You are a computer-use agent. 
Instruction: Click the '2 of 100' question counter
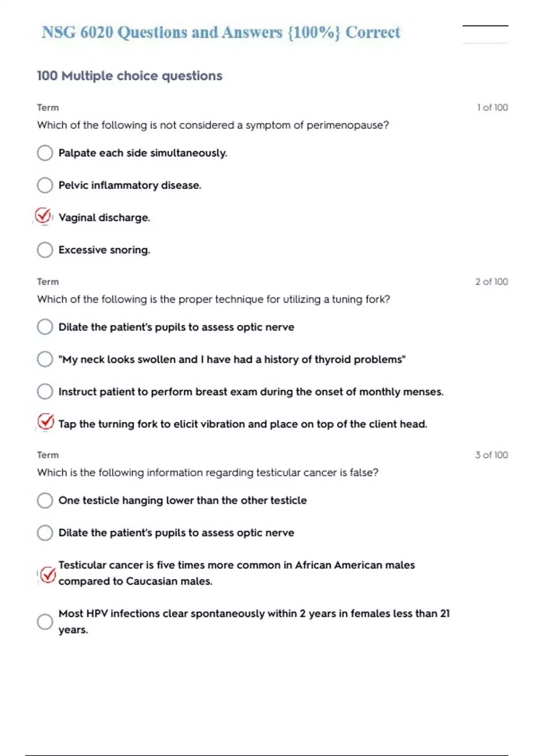pos(491,282)
